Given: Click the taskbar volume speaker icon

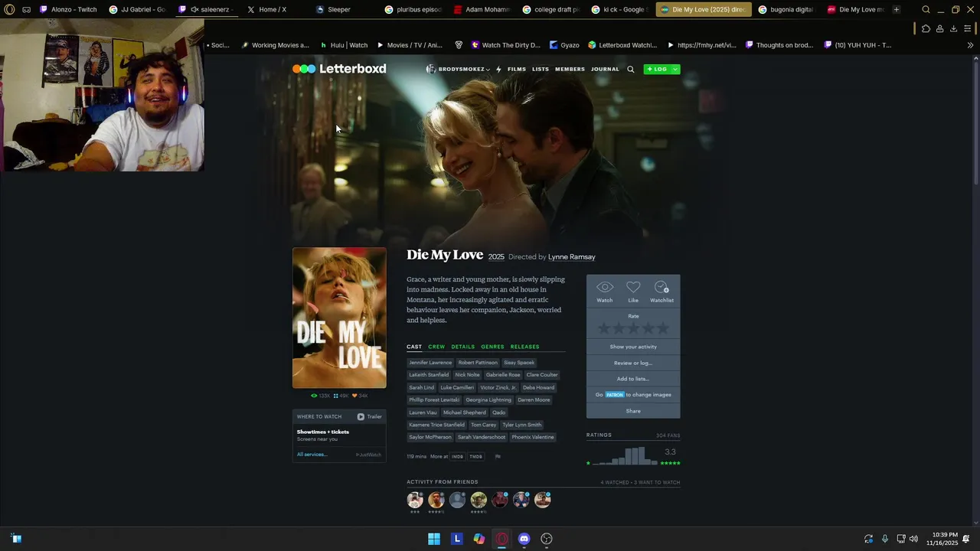Looking at the screenshot, I should coord(913,539).
